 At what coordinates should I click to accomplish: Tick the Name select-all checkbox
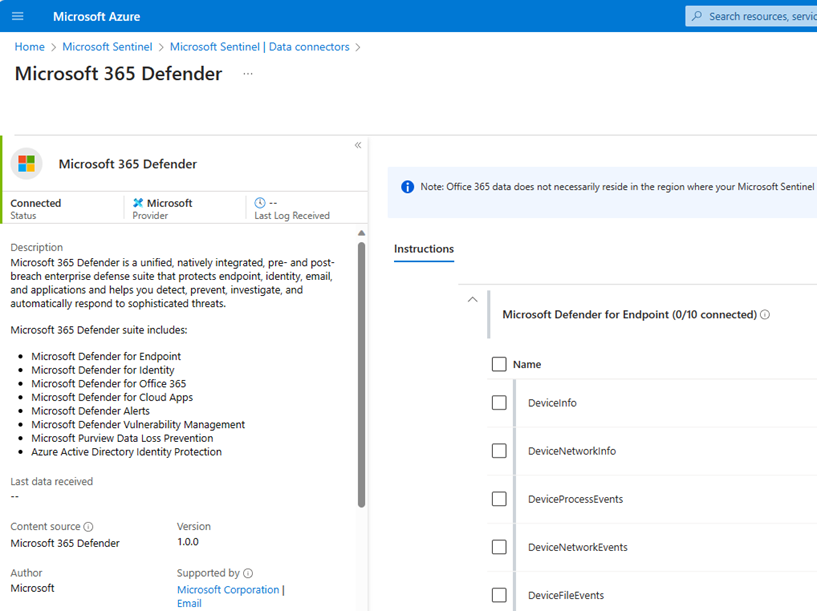499,364
